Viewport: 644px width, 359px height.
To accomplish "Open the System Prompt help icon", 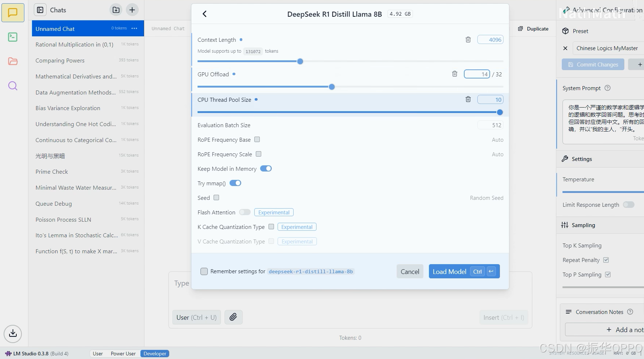I will [x=607, y=88].
